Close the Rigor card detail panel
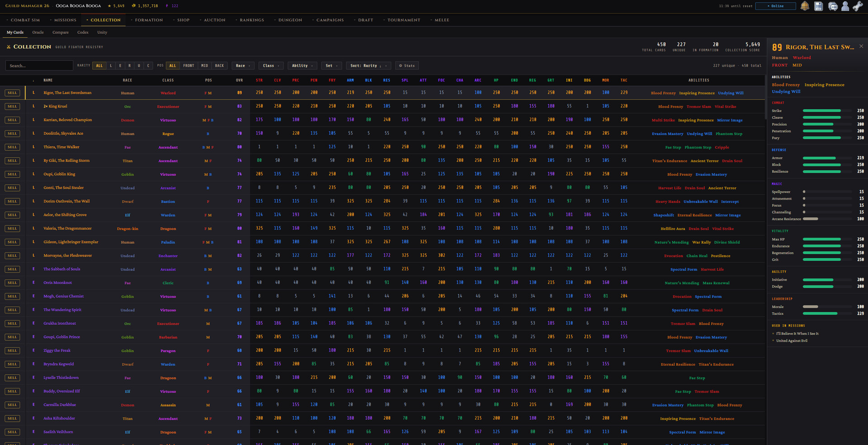The height and width of the screenshot is (445, 868). tap(861, 47)
